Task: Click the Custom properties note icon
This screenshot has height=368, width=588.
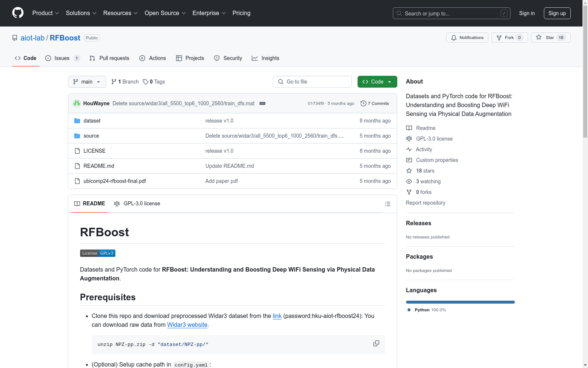Action: (x=409, y=160)
